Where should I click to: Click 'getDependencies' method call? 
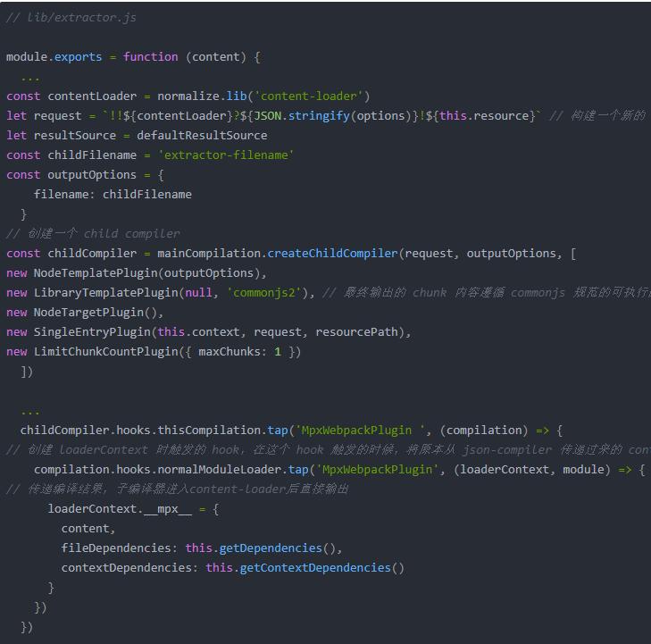click(271, 548)
